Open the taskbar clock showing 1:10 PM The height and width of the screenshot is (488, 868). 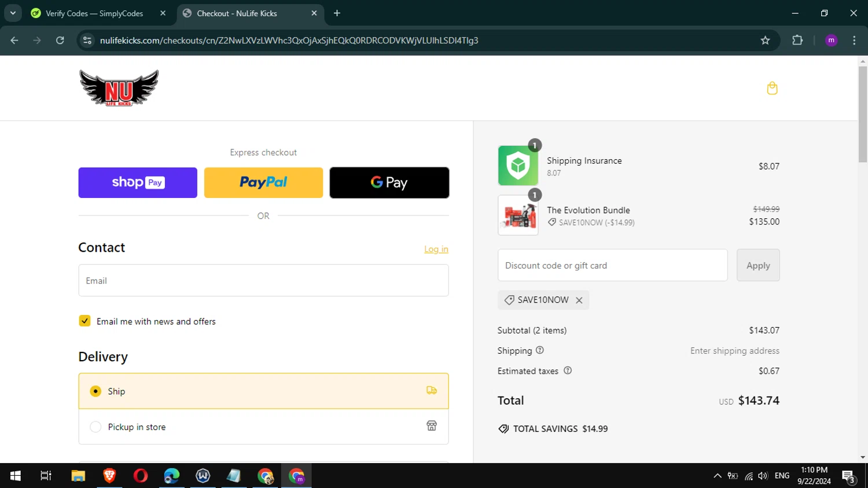[x=814, y=475]
